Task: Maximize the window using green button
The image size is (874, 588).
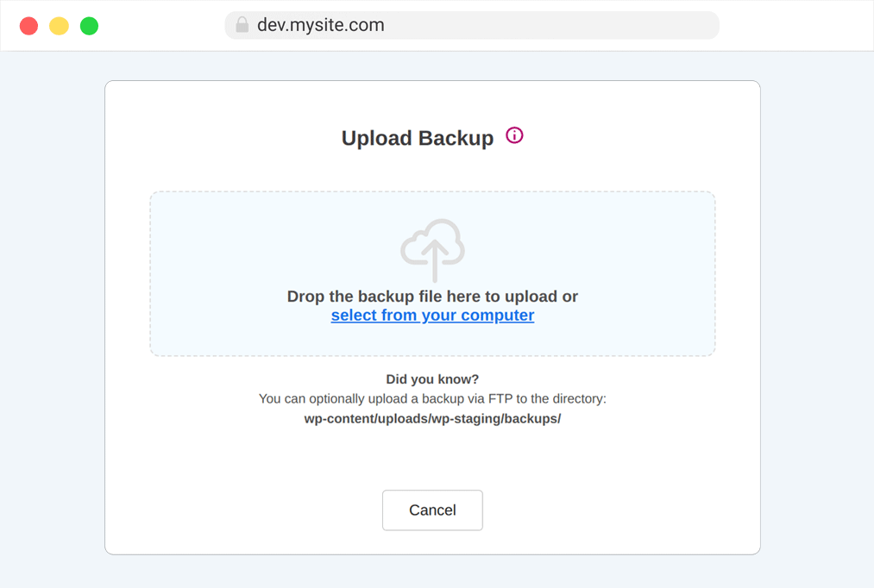Action: pos(89,26)
